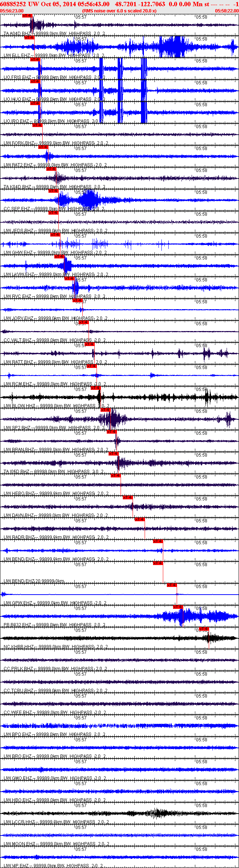
Task: Click the 'UW RAT2 EHZ' station label
Action: [x=18, y=165]
